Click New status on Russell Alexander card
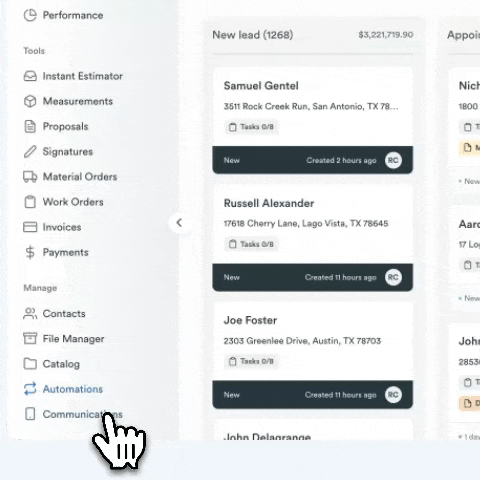This screenshot has height=480, width=480. (231, 277)
